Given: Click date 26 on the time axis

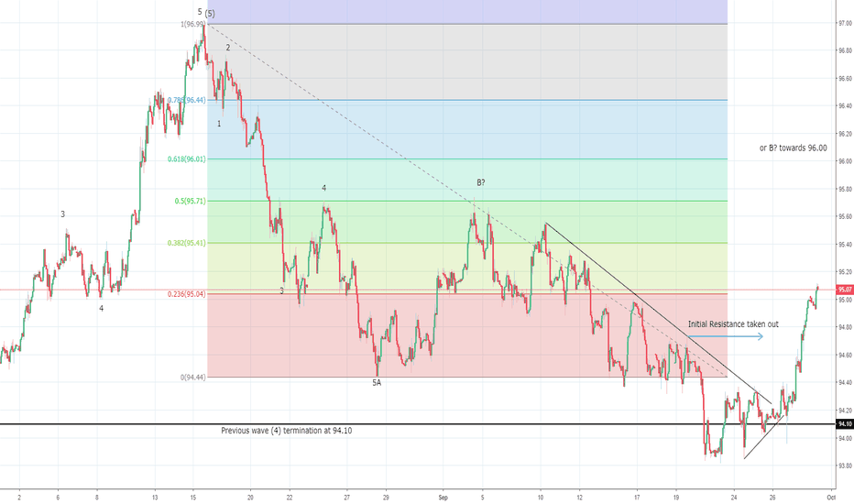Looking at the screenshot, I should pos(772,498).
